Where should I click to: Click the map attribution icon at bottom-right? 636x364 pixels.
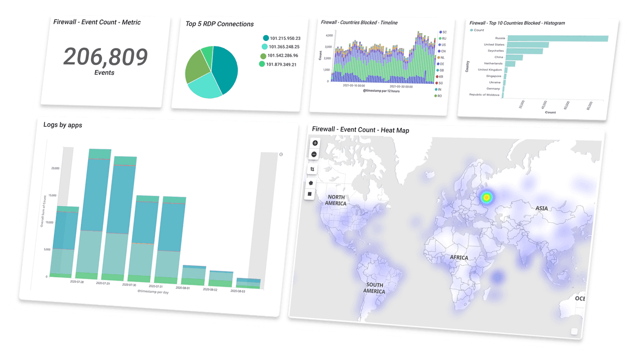click(x=574, y=332)
